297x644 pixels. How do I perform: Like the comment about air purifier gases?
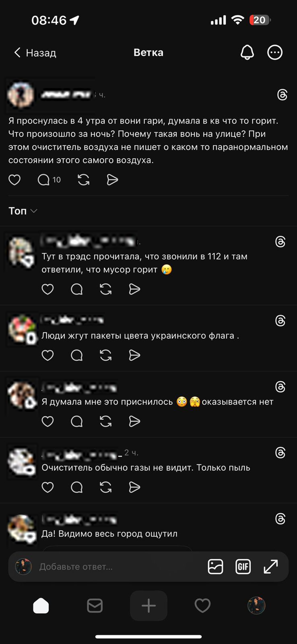point(47,487)
